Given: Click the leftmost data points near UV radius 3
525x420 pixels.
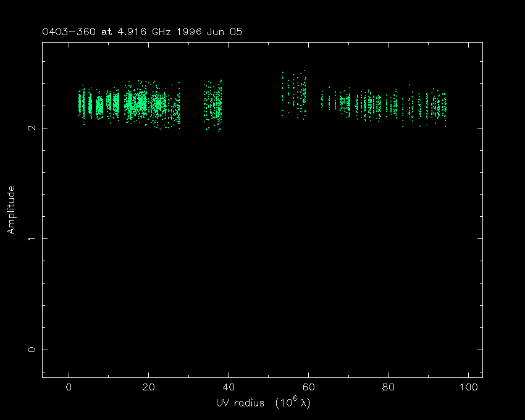Looking at the screenshot, I should [80, 104].
